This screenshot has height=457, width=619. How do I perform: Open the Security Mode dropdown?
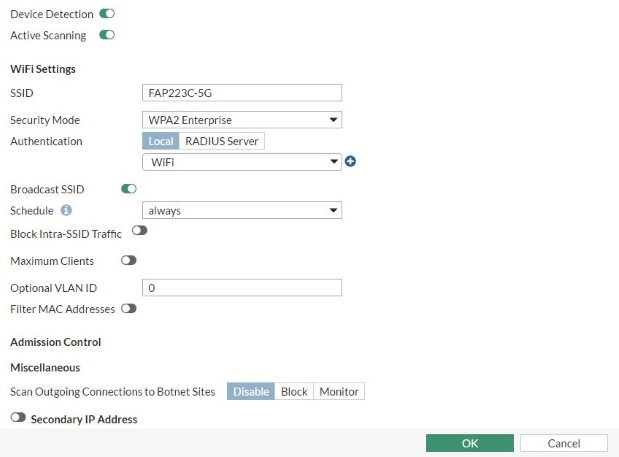click(x=242, y=120)
